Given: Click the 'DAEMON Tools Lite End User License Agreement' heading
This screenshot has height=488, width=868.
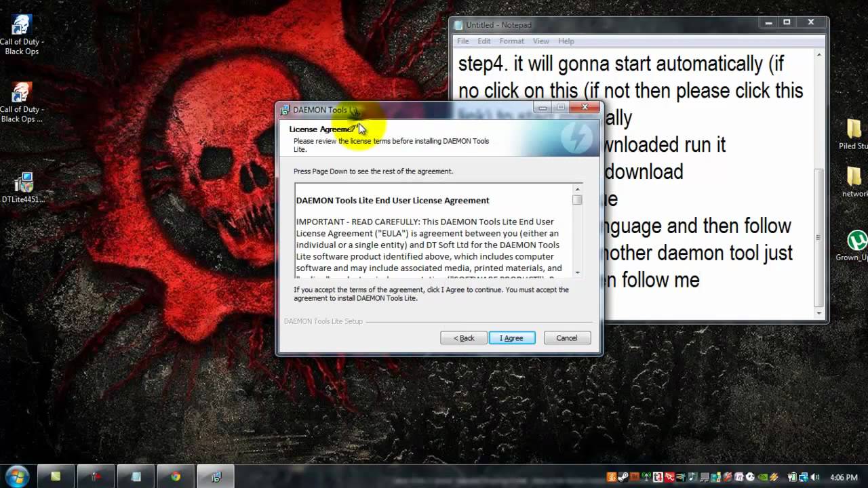Looking at the screenshot, I should 393,200.
